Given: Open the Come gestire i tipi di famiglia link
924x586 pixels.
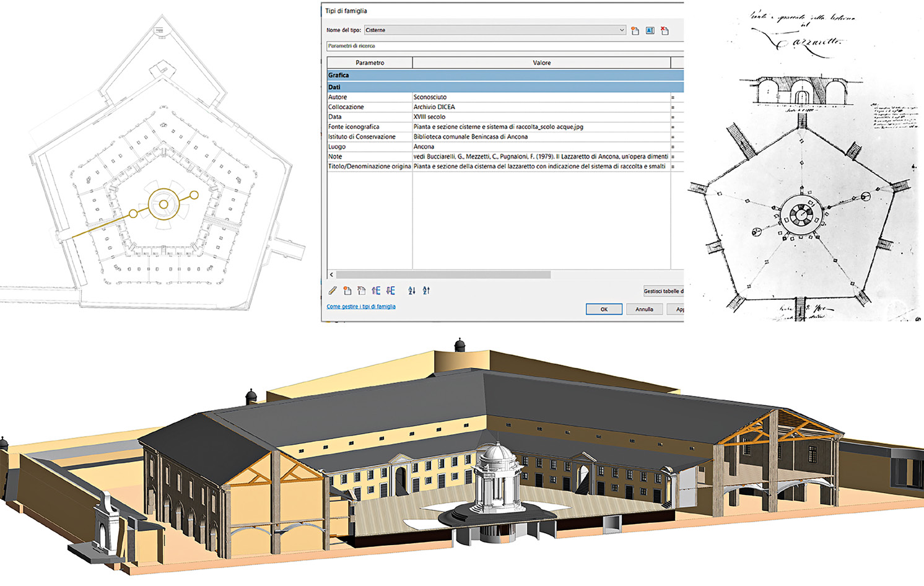Looking at the screenshot, I should click(x=361, y=307).
